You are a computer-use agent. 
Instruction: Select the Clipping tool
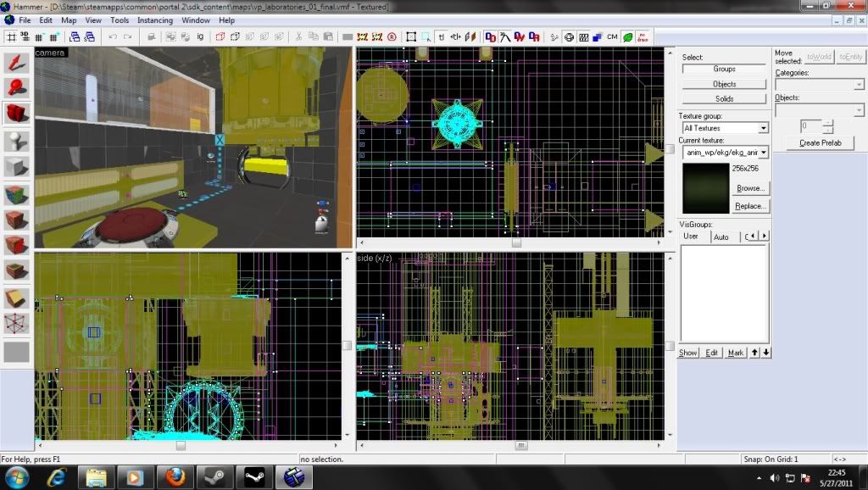17,298
